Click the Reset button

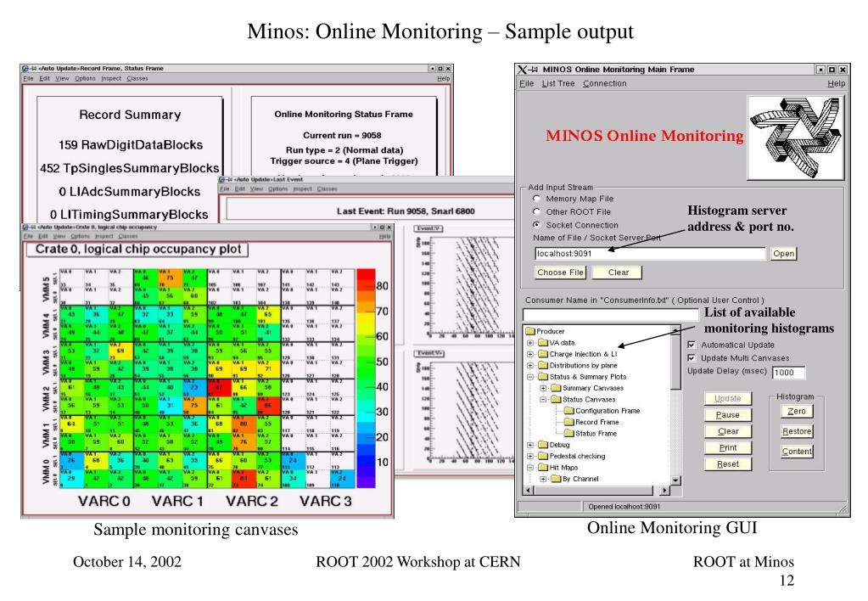pos(727,464)
